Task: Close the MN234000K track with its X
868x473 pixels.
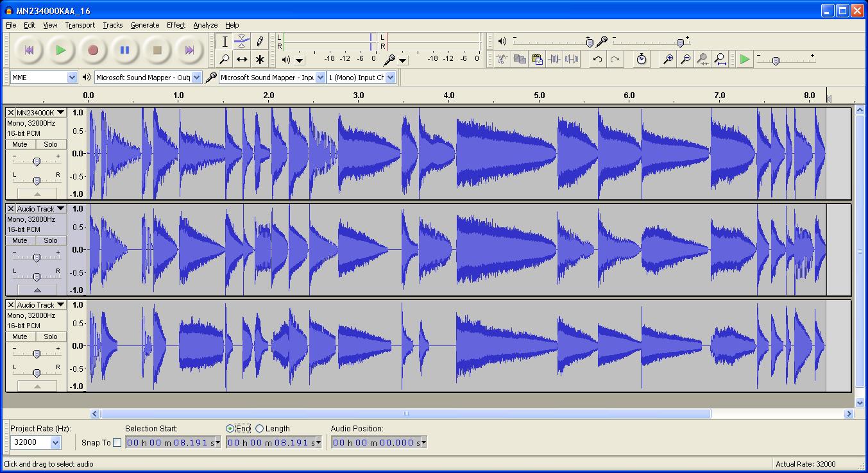Action: (10, 112)
